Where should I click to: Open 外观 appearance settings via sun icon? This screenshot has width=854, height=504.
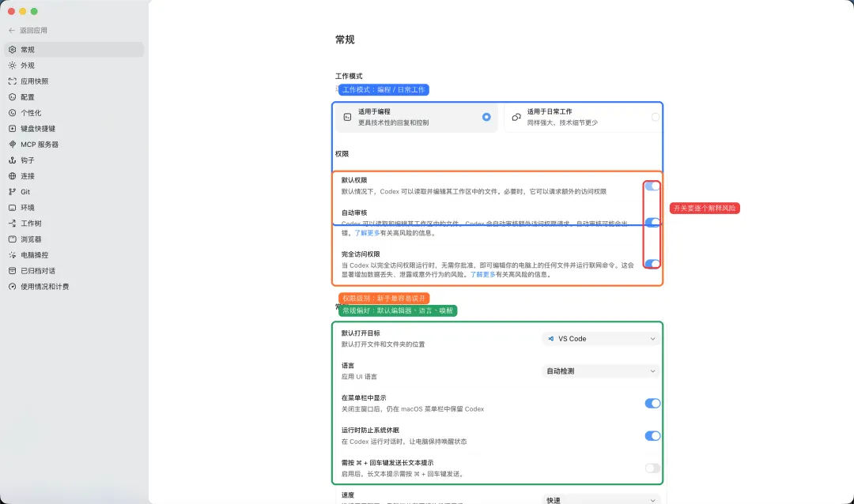point(12,66)
